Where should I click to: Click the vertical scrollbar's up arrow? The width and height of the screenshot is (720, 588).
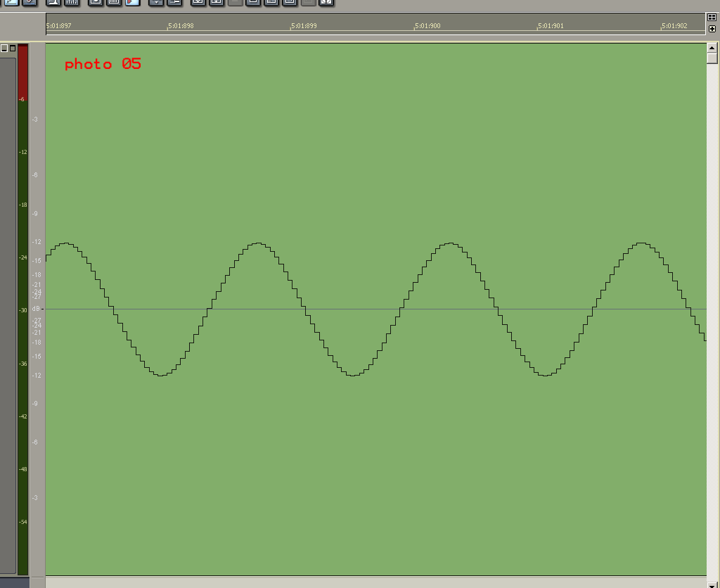coord(712,47)
